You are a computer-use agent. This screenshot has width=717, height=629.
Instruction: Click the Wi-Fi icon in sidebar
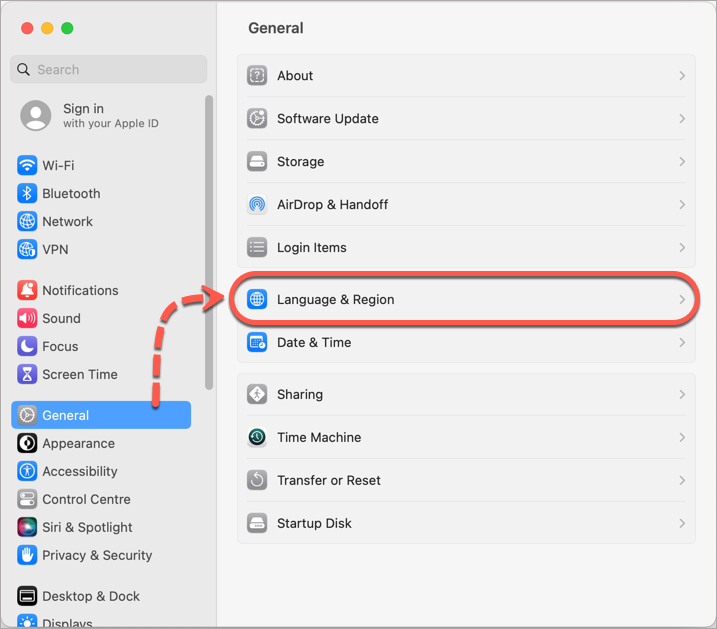[x=27, y=165]
